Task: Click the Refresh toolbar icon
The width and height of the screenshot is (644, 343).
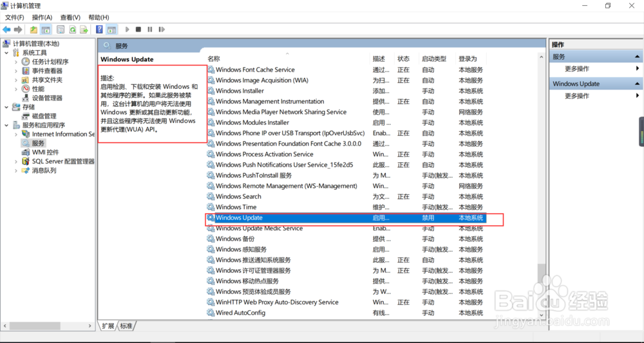Action: pyautogui.click(x=73, y=30)
